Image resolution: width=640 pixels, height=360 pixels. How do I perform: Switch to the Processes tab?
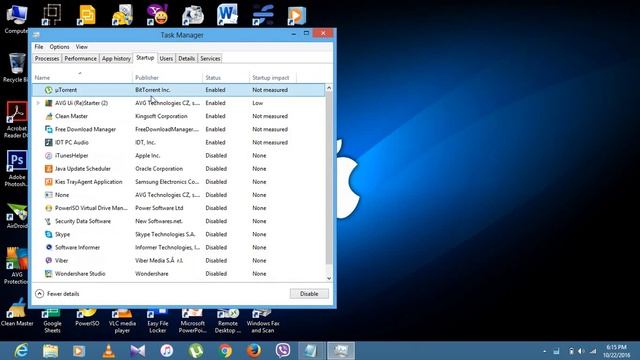[47, 59]
